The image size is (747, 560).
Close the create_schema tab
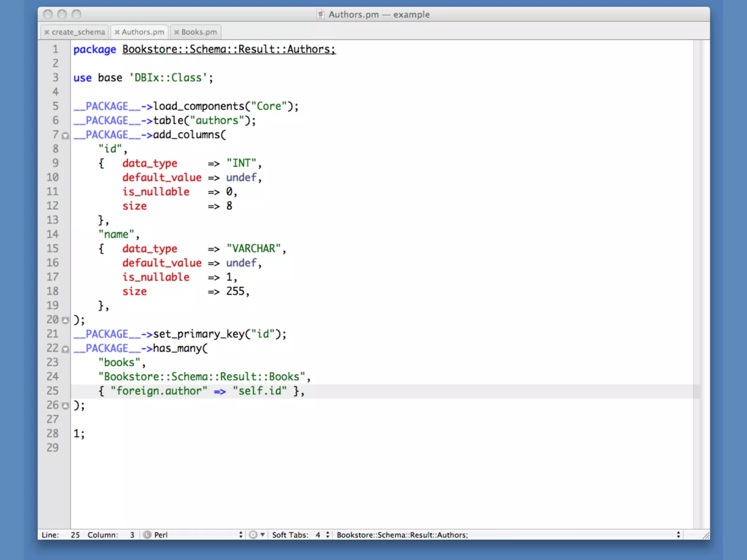point(47,32)
